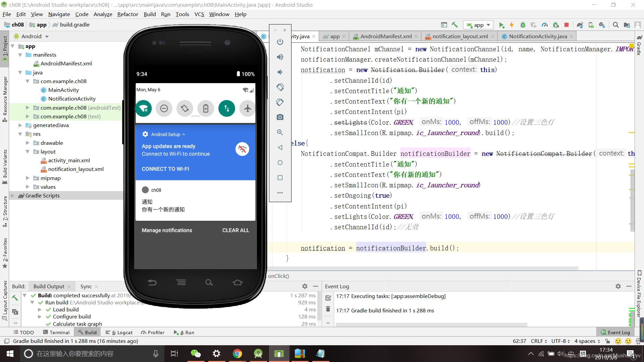Screen dimensions: 644x362
Task: Collapse the layout folder in project tree
Action: (x=28, y=152)
